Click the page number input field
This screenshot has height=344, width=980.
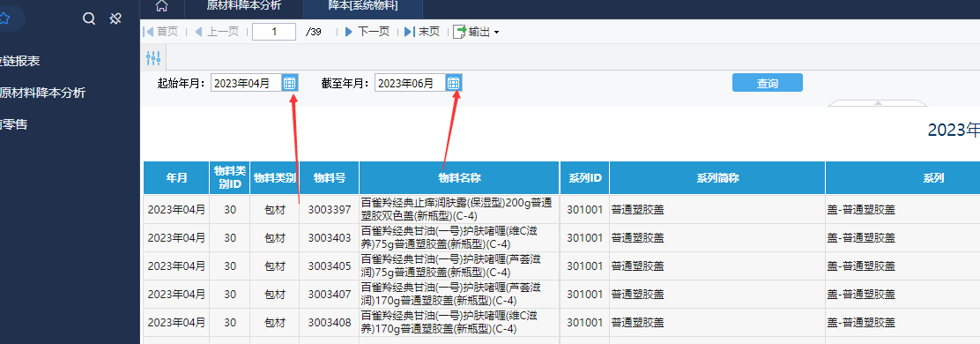pos(274,32)
